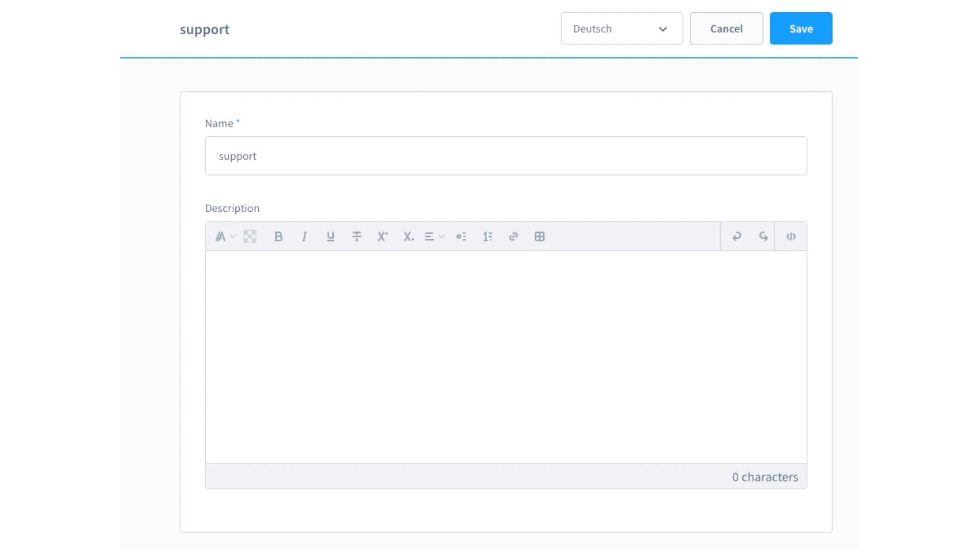
Task: Expand the text style dropdown
Action: point(225,236)
